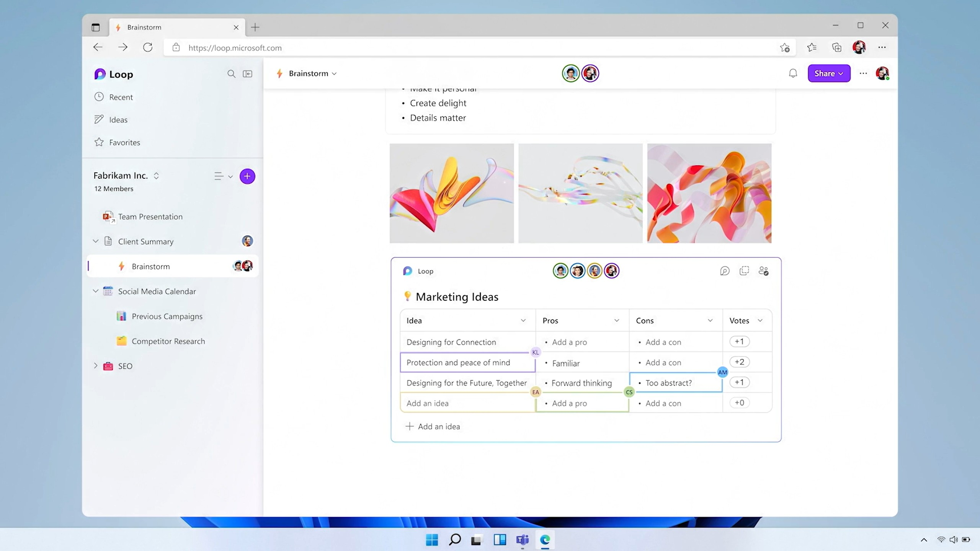The image size is (980, 551).
Task: Open the Loop search icon in sidebar
Action: coord(231,74)
